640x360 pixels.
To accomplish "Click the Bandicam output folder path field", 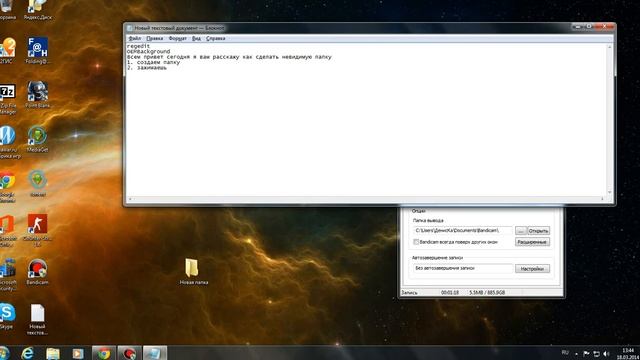I will [x=462, y=231].
